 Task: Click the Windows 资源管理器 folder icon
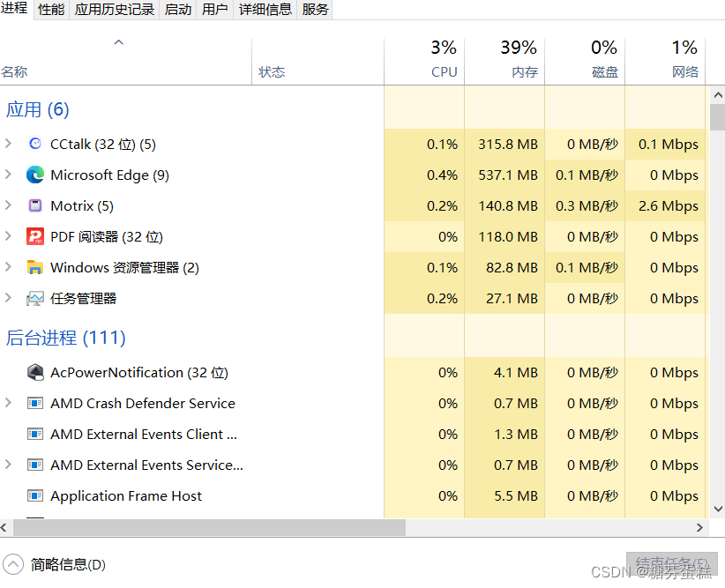pos(35,267)
